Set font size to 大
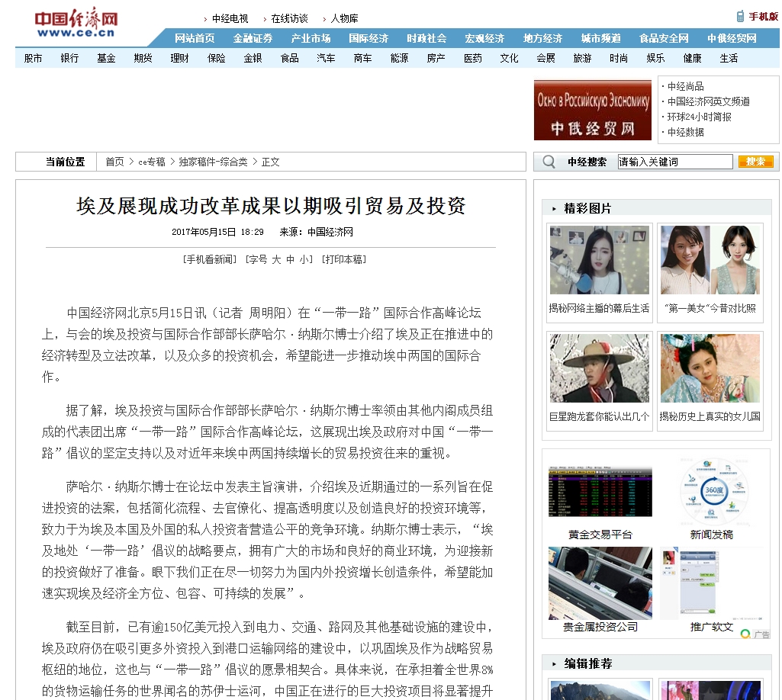 276,259
